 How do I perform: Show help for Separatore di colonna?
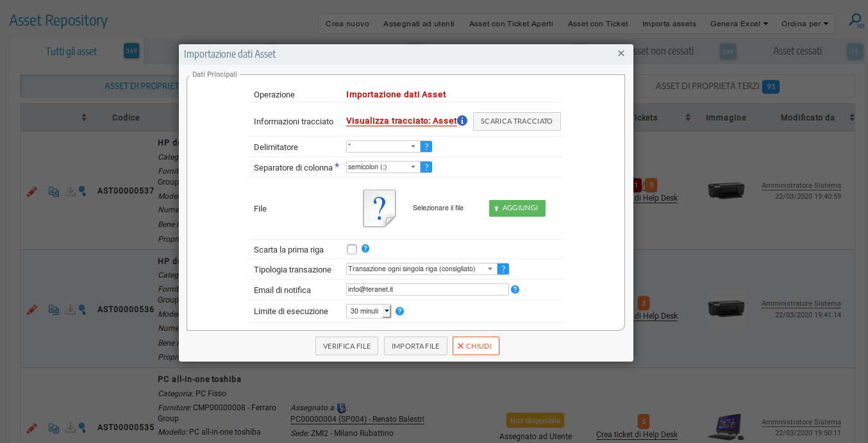point(426,167)
